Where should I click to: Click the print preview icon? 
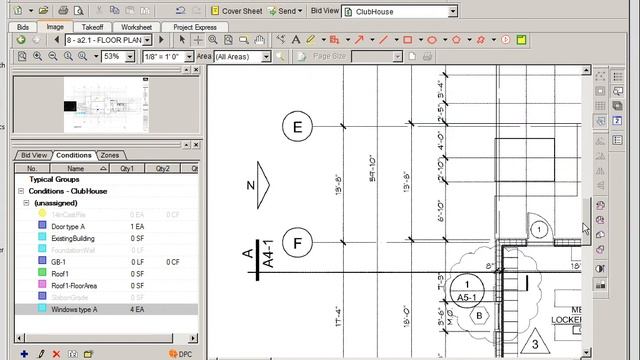pyautogui.click(x=78, y=11)
